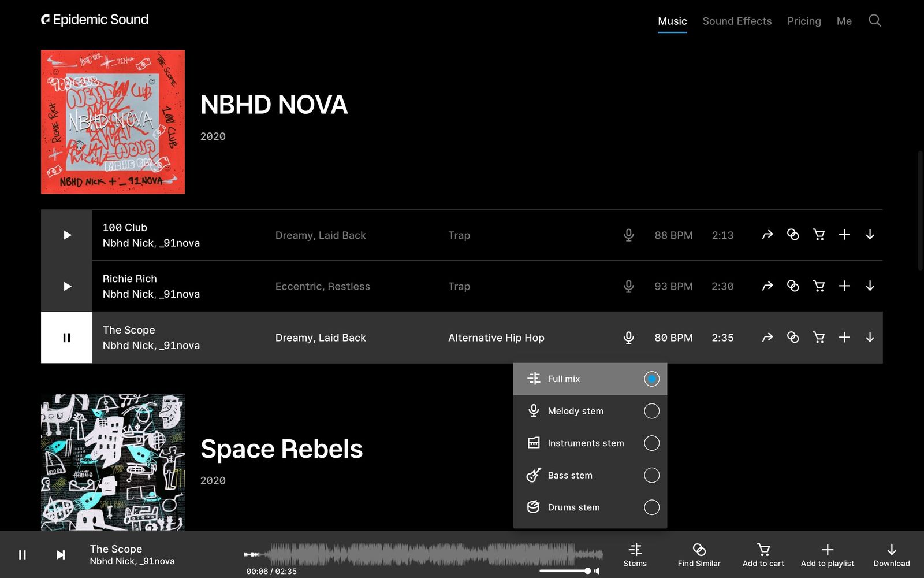924x578 pixels.
Task: Select the Drums stem radio button
Action: tap(651, 507)
